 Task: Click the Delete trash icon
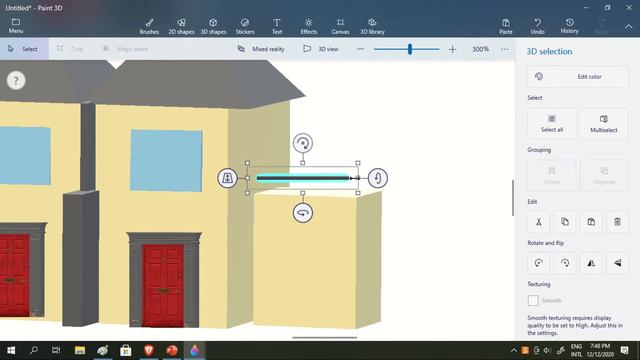click(x=617, y=222)
